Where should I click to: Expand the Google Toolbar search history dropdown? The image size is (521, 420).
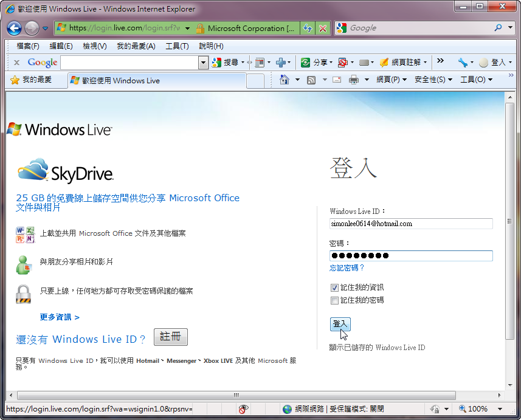203,62
